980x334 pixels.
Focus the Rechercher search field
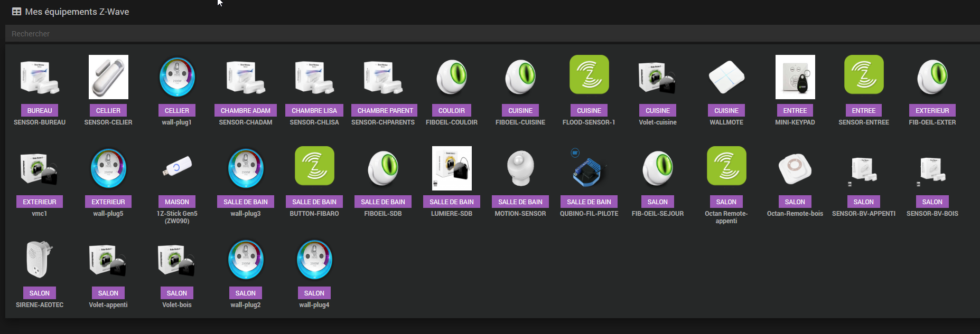[492, 34]
